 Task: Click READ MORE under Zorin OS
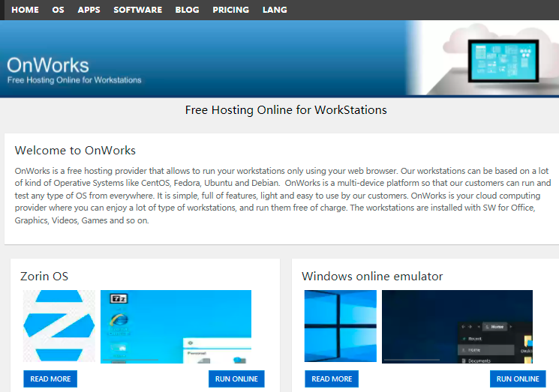50,379
